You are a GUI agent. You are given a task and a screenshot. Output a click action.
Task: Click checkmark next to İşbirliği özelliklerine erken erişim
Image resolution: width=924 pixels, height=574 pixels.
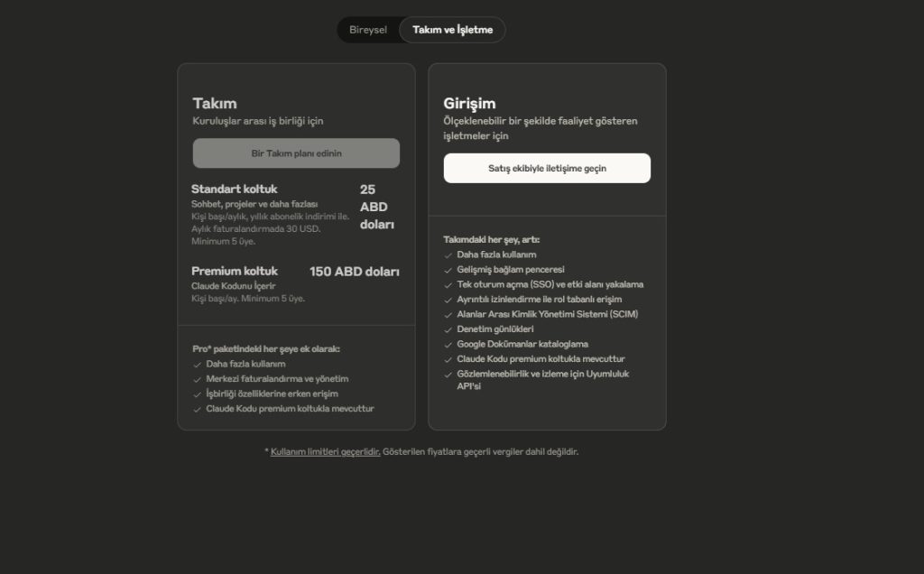[x=198, y=394]
